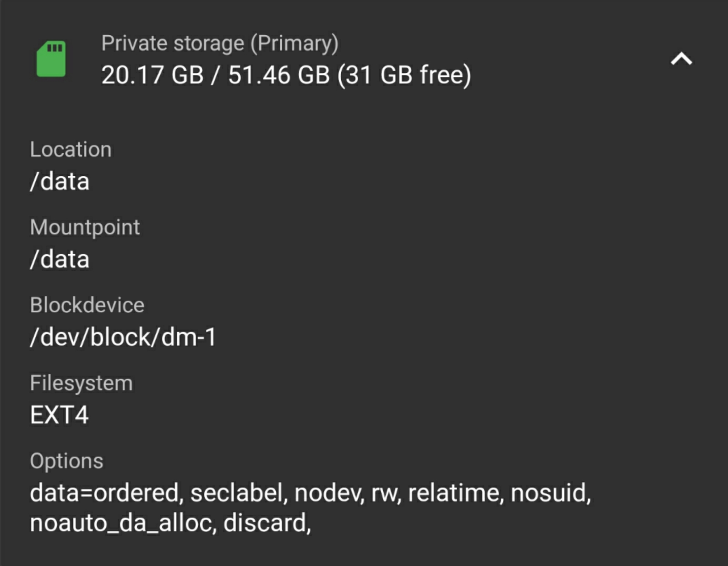The width and height of the screenshot is (728, 566).
Task: Tap the Options label
Action: click(66, 461)
